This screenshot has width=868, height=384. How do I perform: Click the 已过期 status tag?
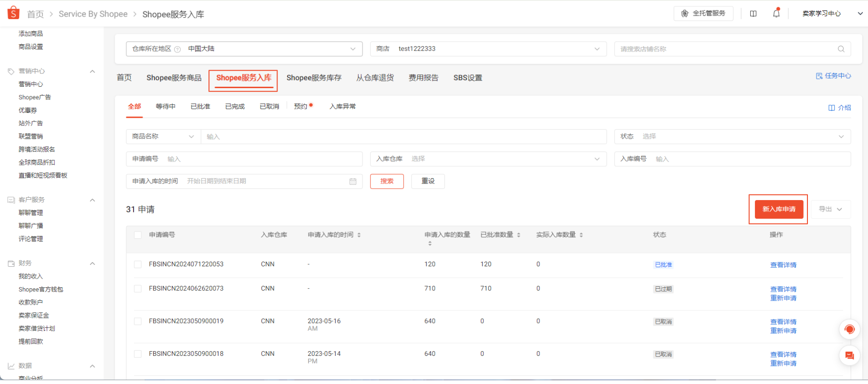click(663, 289)
